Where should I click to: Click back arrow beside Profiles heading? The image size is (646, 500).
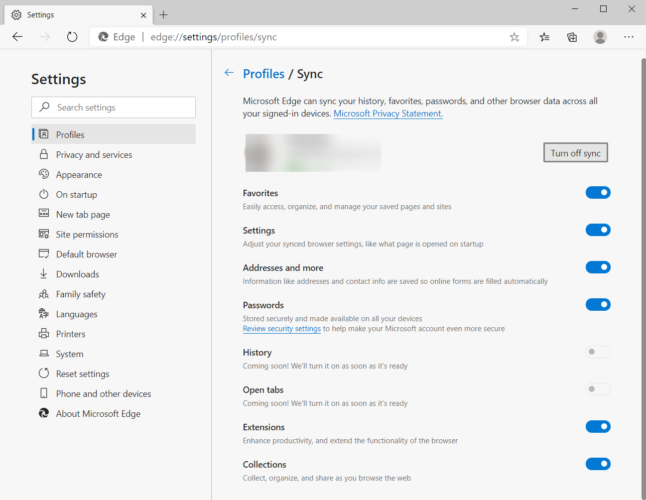(x=229, y=73)
